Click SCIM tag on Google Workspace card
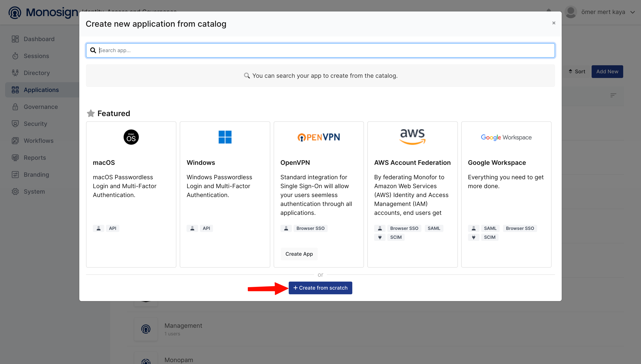The height and width of the screenshot is (364, 641). coord(490,237)
